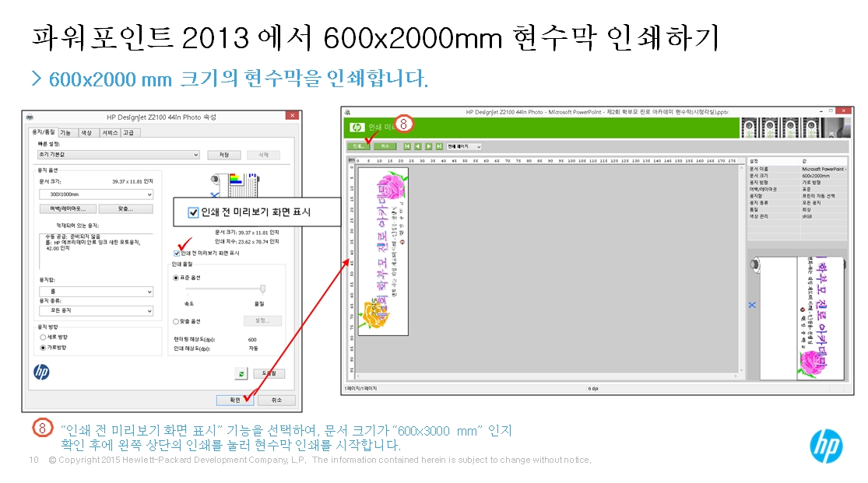
Task: Click the mm ruler unit box at ruler corner
Action: [x=351, y=160]
